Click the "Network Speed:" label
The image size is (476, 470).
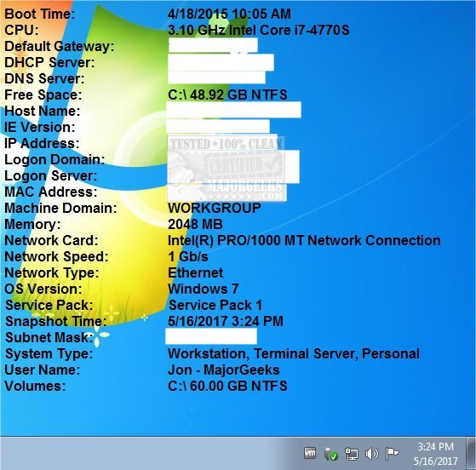(x=56, y=256)
